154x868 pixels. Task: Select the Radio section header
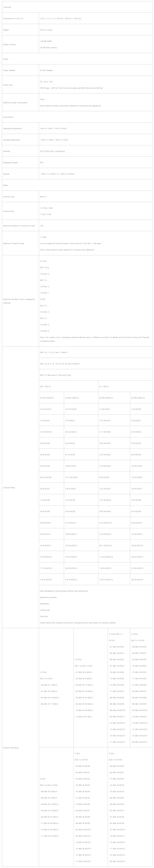(5, 185)
